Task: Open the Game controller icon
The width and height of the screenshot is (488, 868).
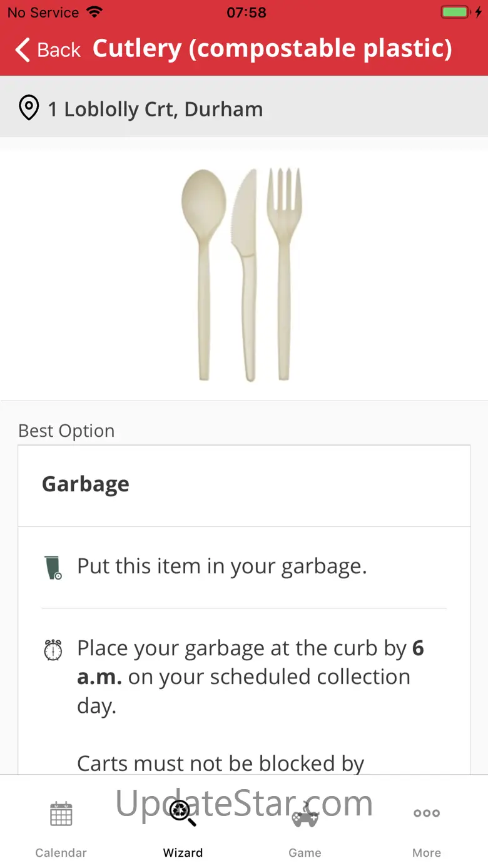Action: click(x=305, y=814)
